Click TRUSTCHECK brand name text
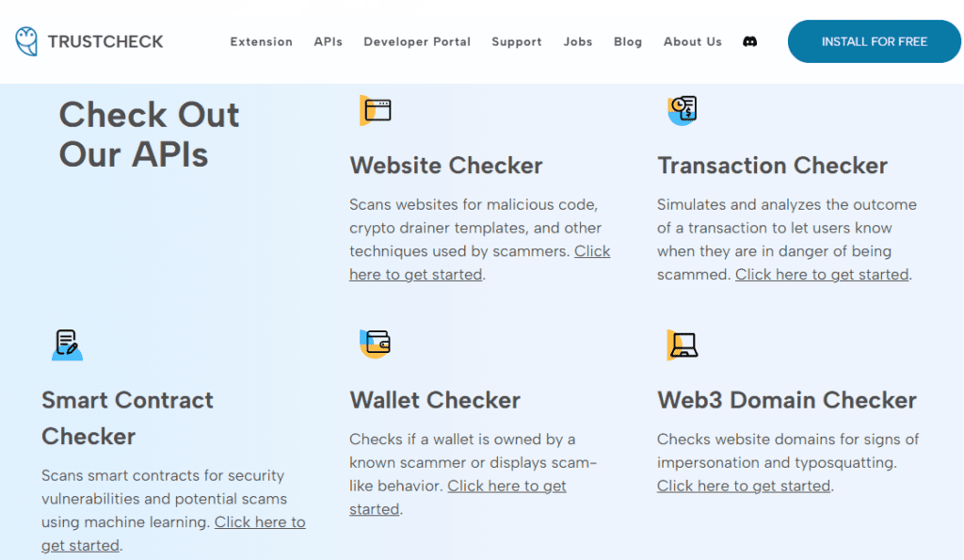The width and height of the screenshot is (964, 560). 105,41
